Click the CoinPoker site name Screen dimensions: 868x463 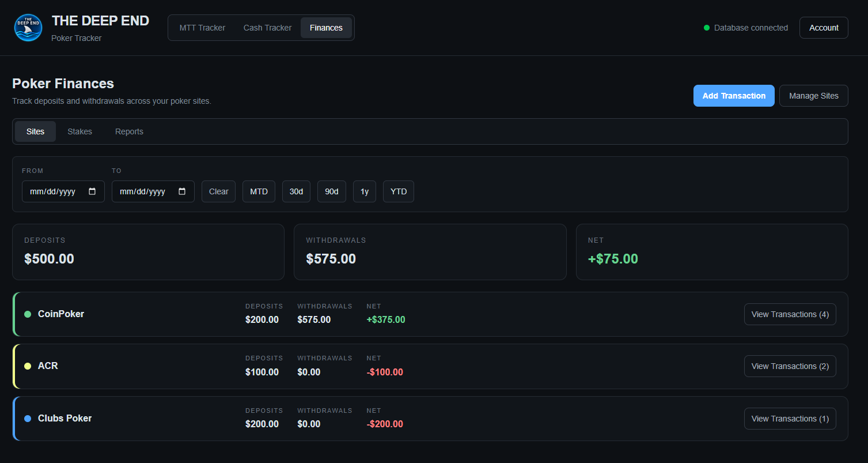tap(61, 314)
